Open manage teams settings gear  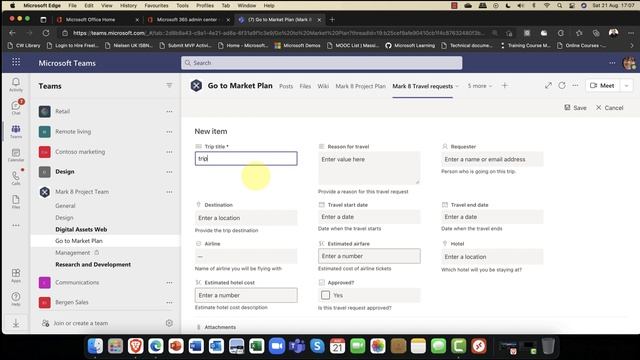(169, 323)
